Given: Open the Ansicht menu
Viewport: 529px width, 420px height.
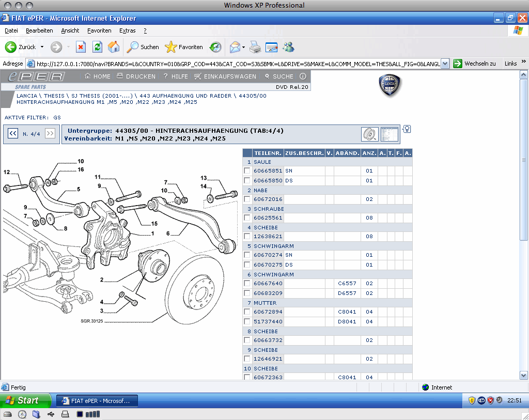Looking at the screenshot, I should (x=70, y=30).
